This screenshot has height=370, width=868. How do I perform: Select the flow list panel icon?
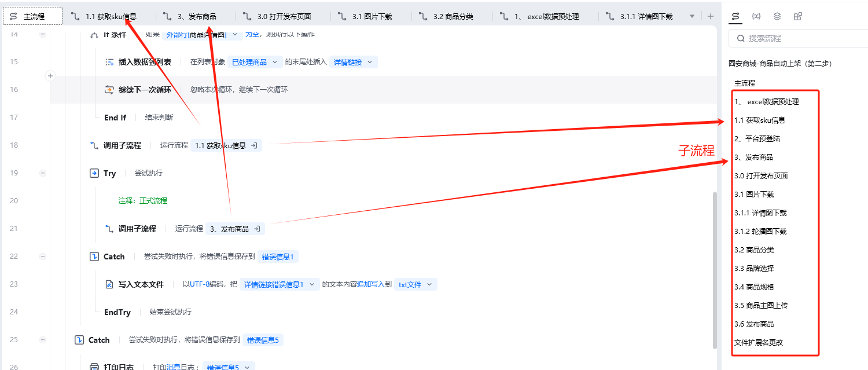[x=735, y=16]
